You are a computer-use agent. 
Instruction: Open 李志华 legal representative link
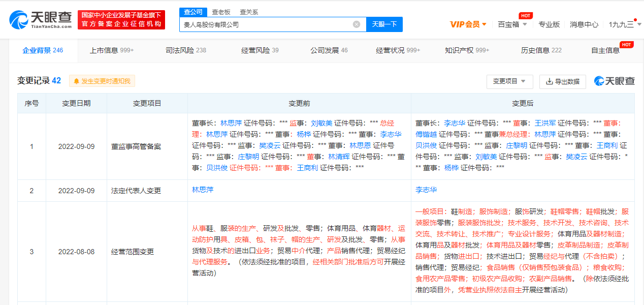click(x=426, y=190)
